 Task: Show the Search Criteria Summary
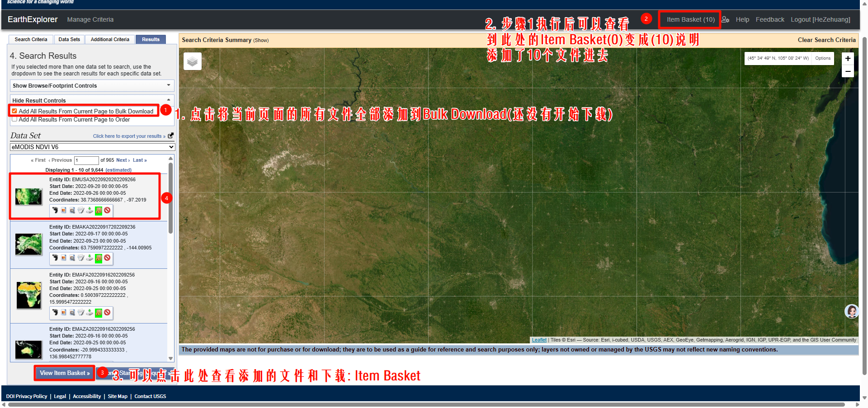tap(261, 40)
